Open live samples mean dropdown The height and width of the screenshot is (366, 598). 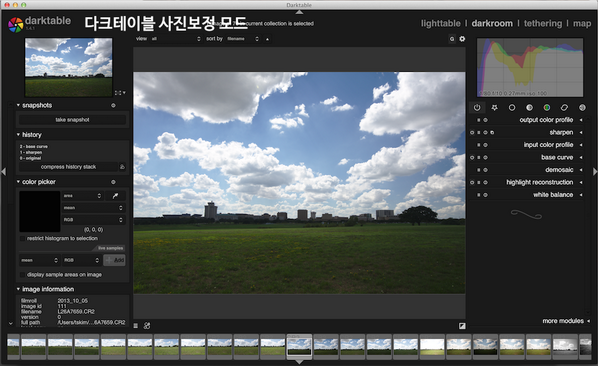pos(39,260)
